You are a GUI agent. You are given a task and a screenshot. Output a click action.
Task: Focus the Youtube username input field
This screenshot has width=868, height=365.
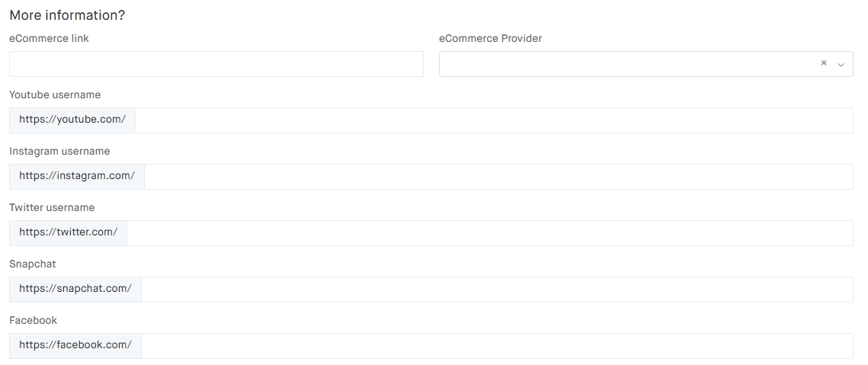click(494, 120)
